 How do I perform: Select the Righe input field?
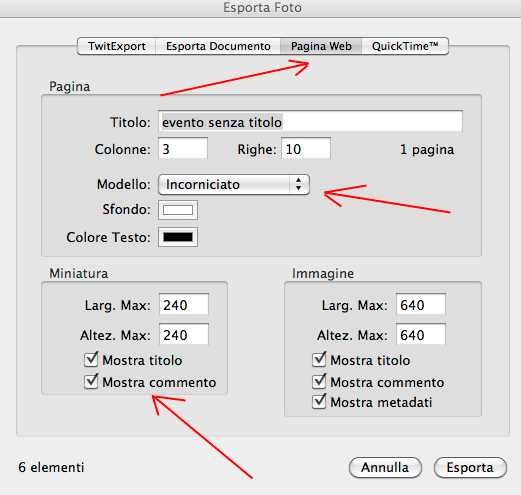[x=306, y=148]
